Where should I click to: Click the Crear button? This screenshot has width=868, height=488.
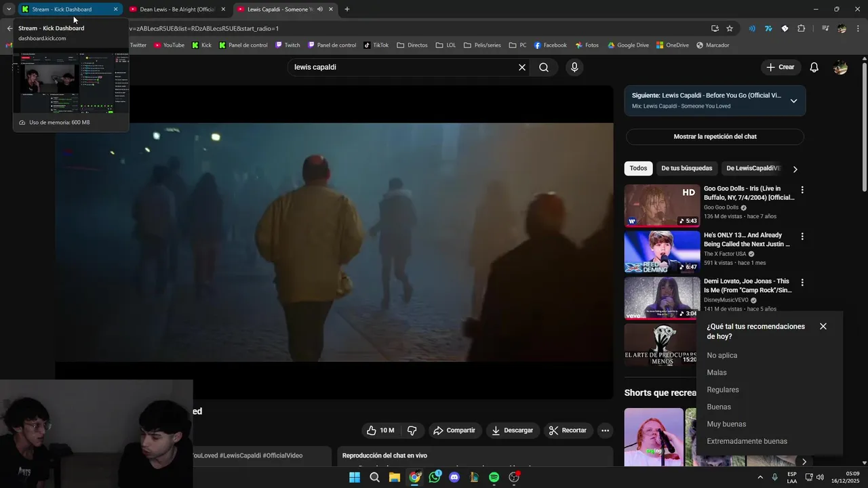(x=781, y=67)
